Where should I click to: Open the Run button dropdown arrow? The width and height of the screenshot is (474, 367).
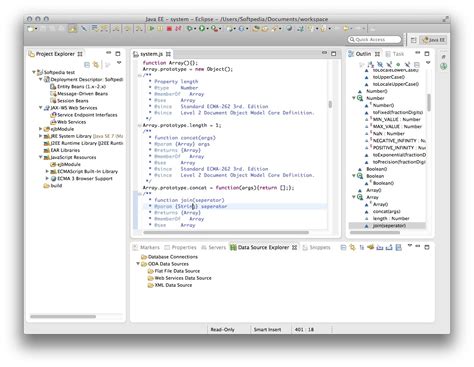pyautogui.click(x=207, y=29)
